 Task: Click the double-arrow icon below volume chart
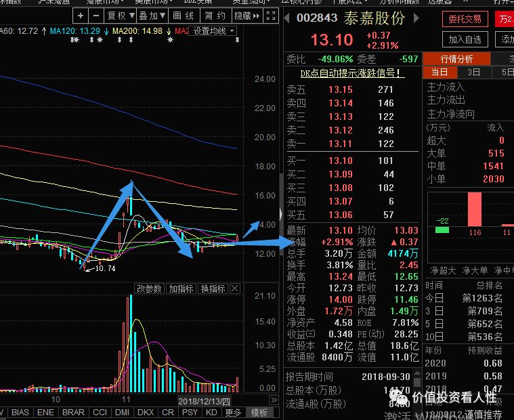274,400
